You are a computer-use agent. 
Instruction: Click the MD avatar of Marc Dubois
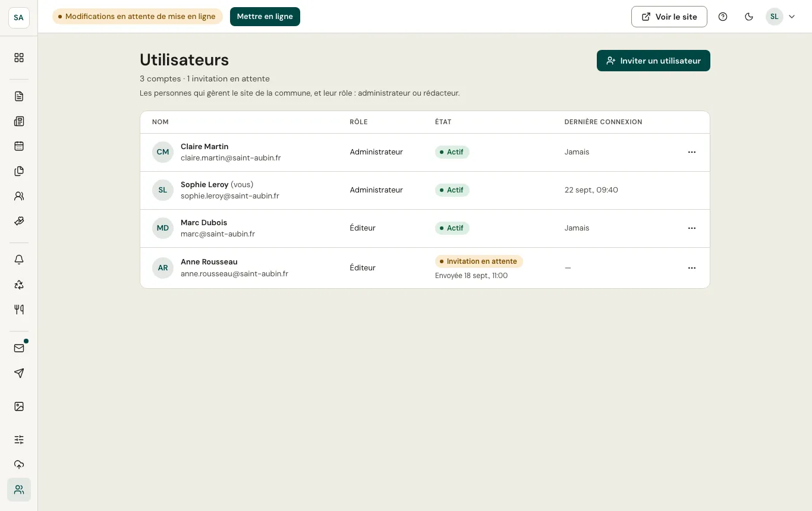163,228
